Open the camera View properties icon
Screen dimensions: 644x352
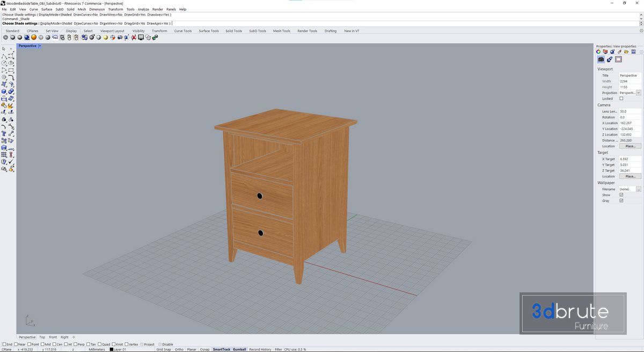click(x=601, y=60)
